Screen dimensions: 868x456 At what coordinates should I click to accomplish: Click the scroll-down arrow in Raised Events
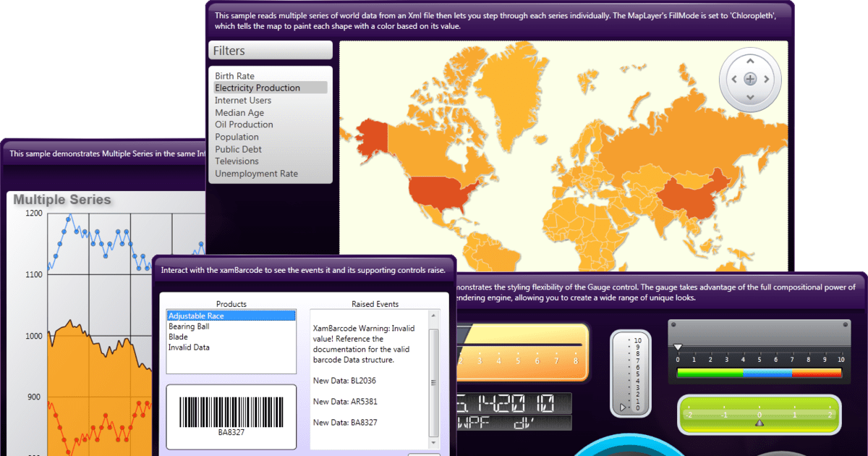point(433,442)
